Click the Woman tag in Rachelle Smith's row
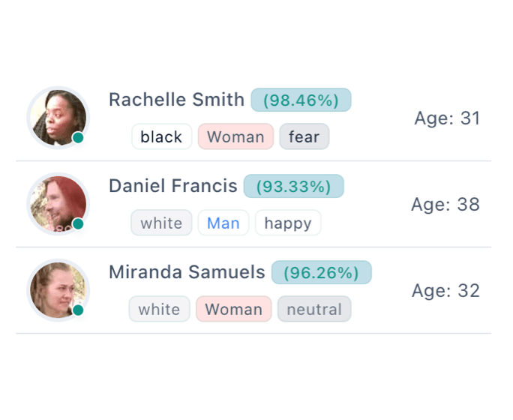This screenshot has width=513, height=420. [x=235, y=136]
